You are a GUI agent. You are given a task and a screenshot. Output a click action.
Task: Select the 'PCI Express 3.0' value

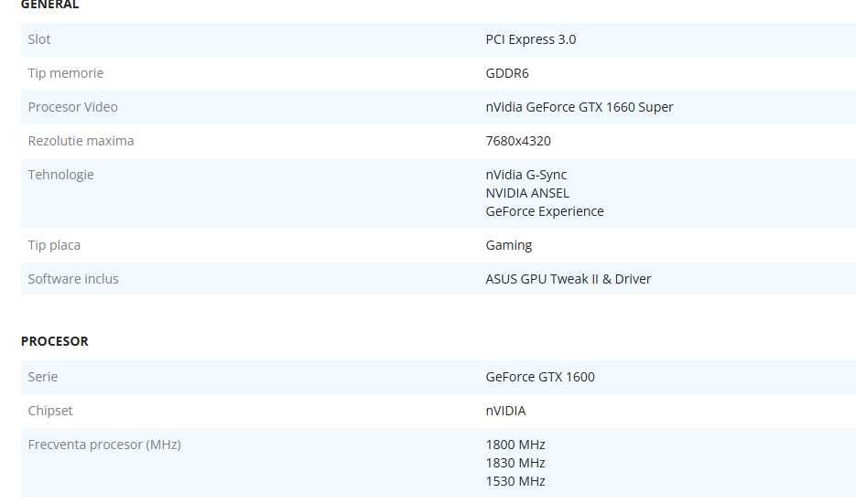531,39
